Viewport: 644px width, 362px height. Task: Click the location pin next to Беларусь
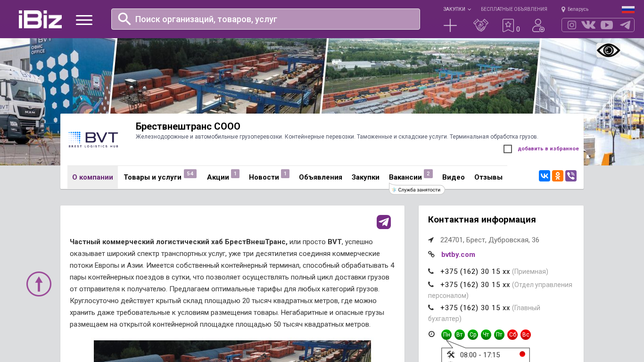(x=563, y=9)
